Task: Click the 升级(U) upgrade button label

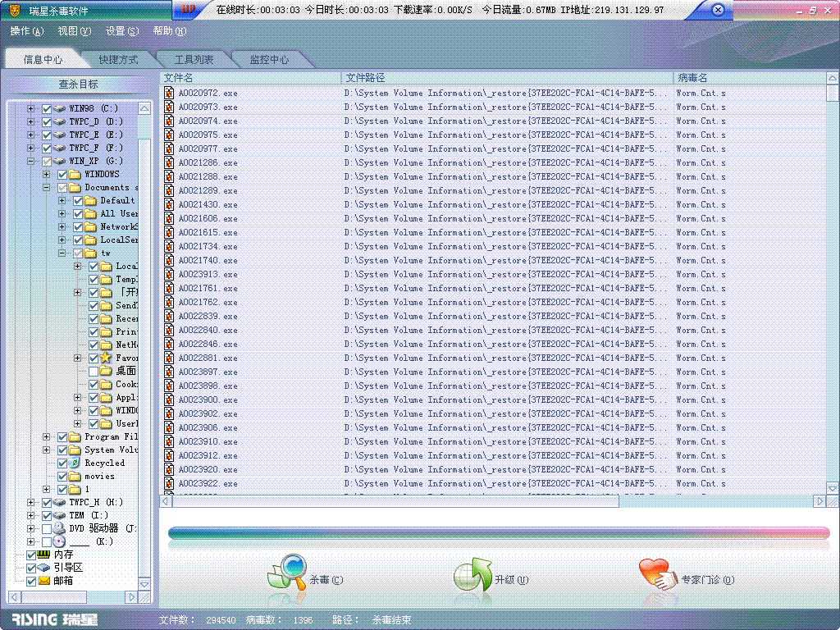Action: (x=512, y=580)
